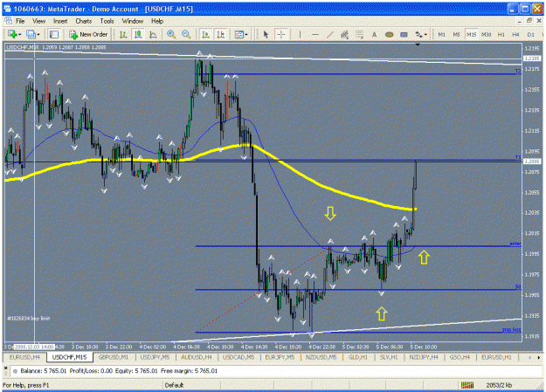
Task: Toggle chart auto scroll
Action: coord(206,34)
